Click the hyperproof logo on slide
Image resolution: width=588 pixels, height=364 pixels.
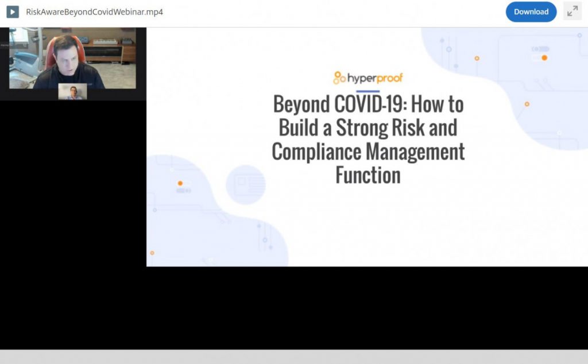(368, 78)
